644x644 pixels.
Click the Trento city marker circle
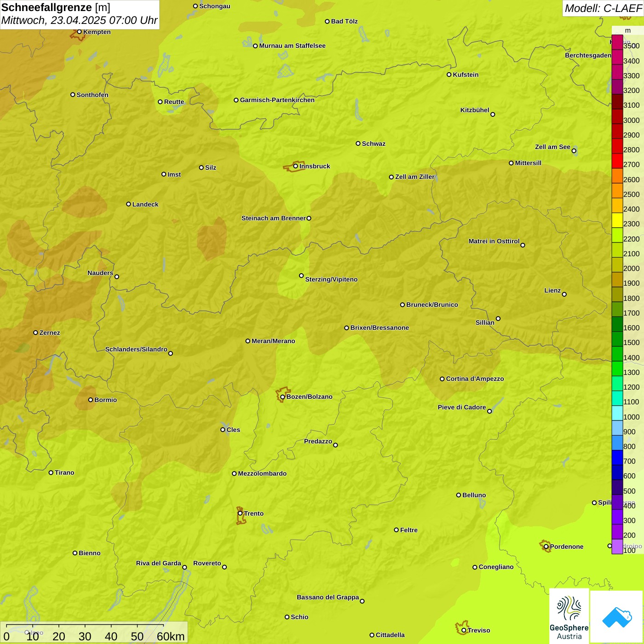click(240, 513)
